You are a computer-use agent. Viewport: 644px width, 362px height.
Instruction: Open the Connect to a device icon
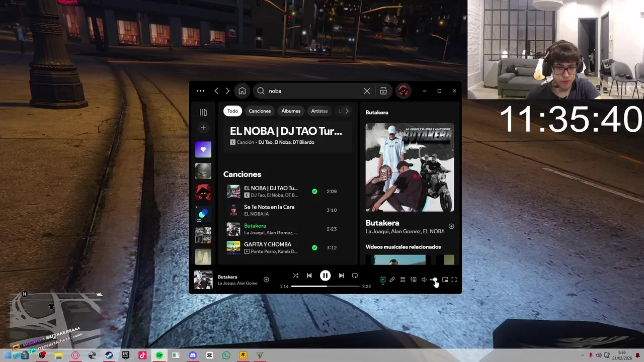tap(414, 280)
